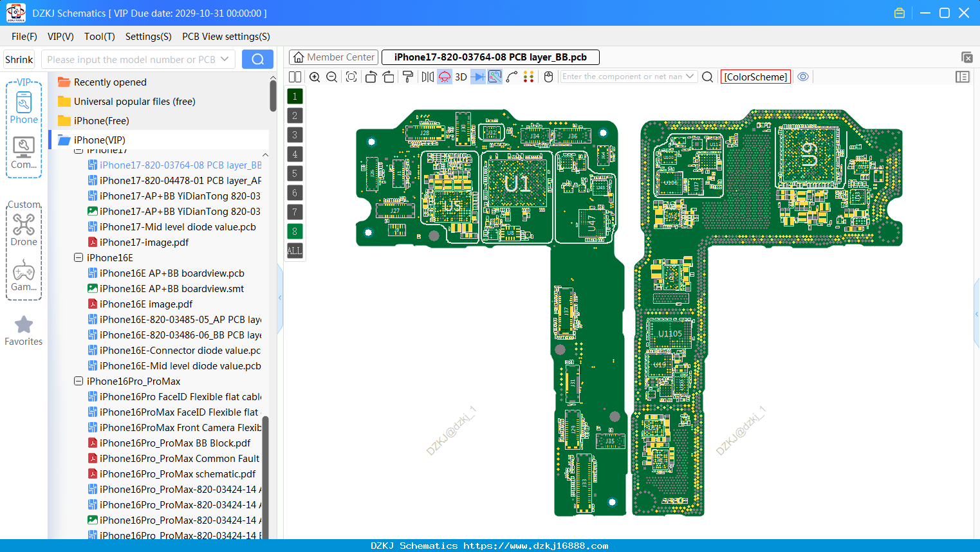Screen dimensions: 980x552
Task: Open the model number dropdown
Action: pyautogui.click(x=225, y=59)
